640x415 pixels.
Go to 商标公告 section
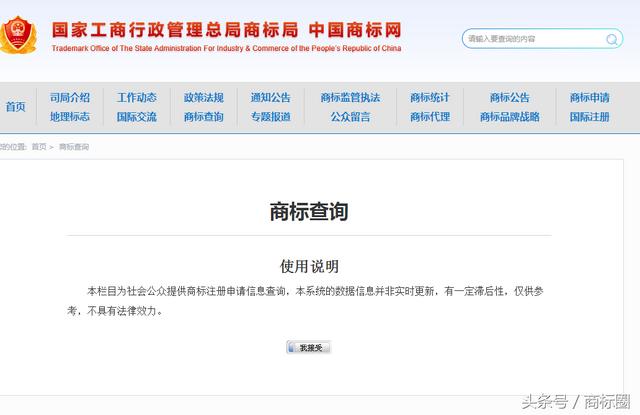[510, 98]
